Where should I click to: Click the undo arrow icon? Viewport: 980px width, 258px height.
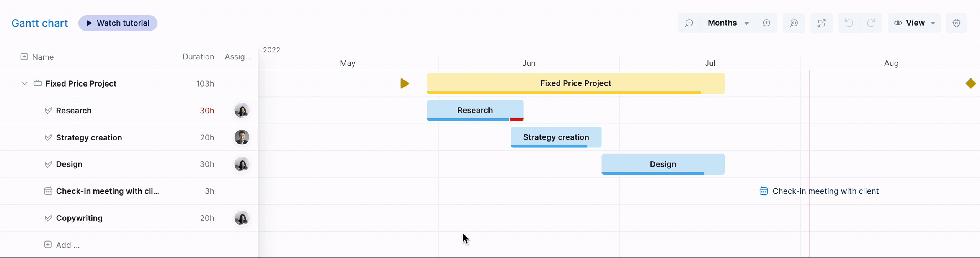[x=849, y=23]
